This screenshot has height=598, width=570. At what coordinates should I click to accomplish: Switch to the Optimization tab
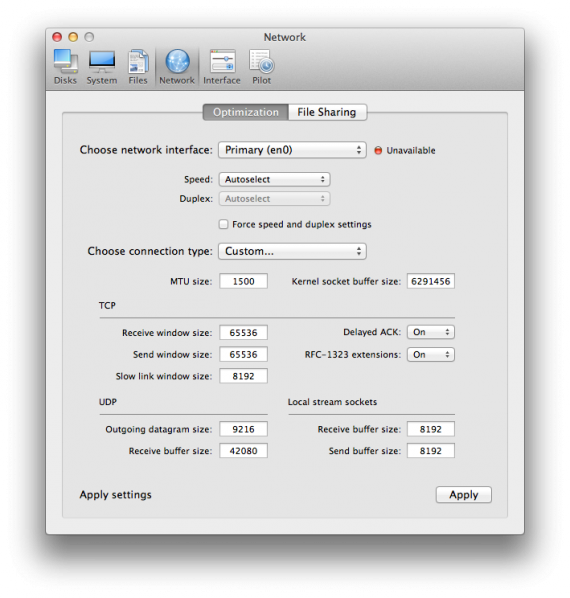[x=246, y=112]
